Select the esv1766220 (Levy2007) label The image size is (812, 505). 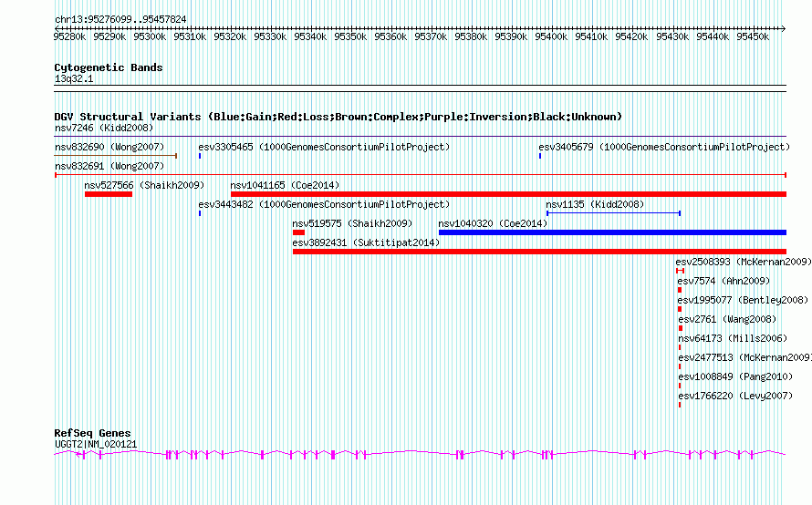735,396
